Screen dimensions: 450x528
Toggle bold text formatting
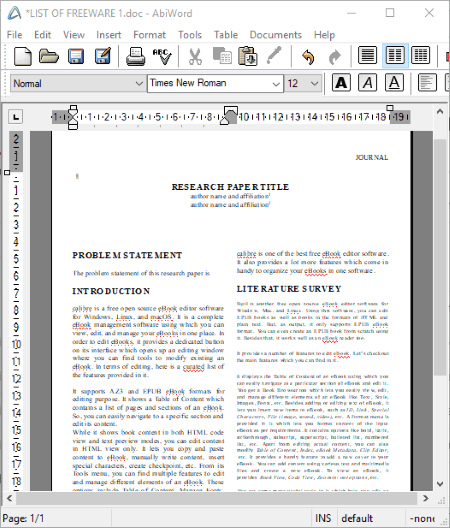[341, 83]
